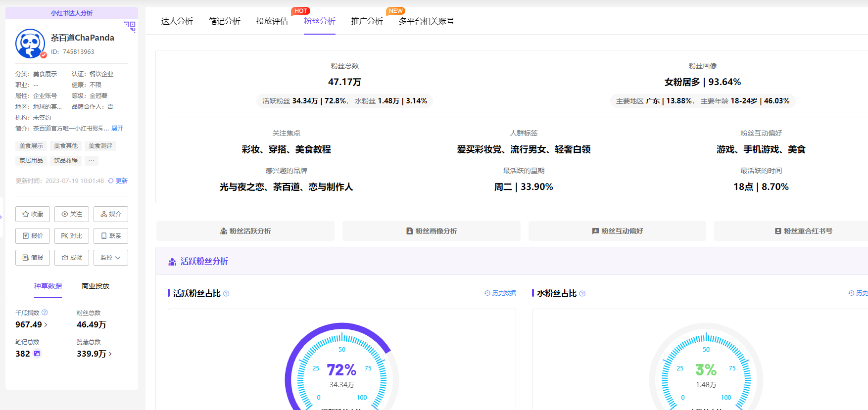Click the 茶百道ChaPanda panda avatar
Image resolution: width=868 pixels, height=410 pixels.
(x=30, y=44)
